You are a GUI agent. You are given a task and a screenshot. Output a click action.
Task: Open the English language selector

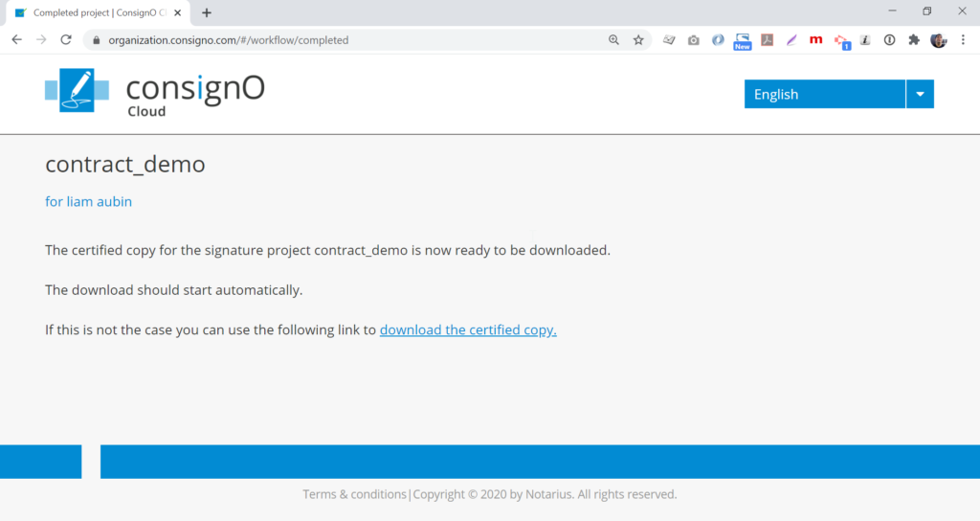[x=824, y=94]
